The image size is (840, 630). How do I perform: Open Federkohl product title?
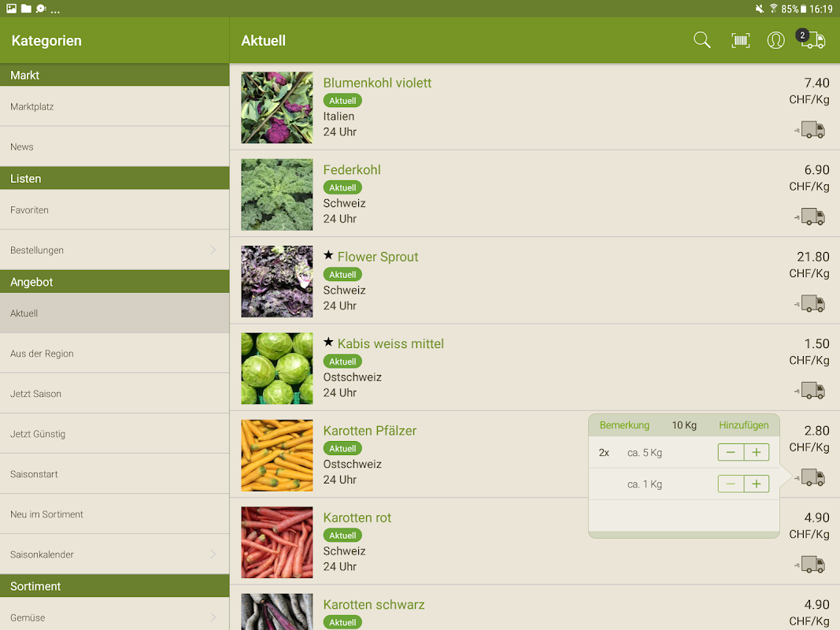(352, 169)
